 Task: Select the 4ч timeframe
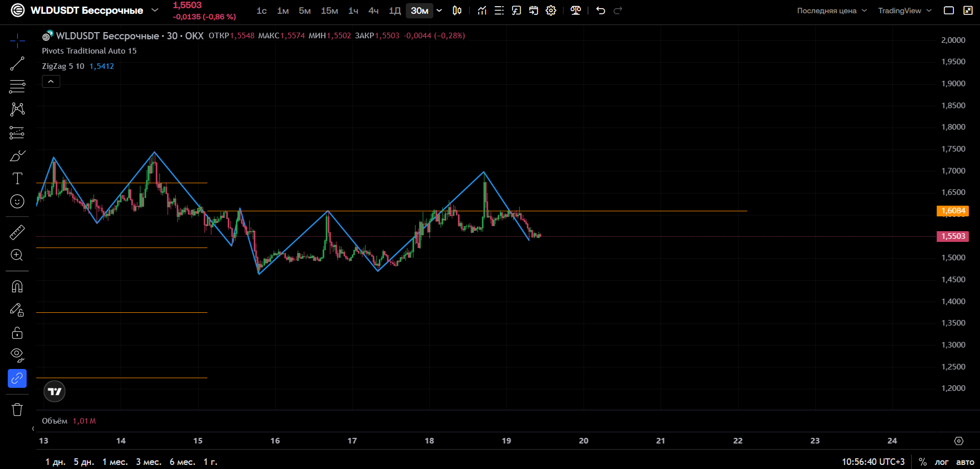coord(374,11)
